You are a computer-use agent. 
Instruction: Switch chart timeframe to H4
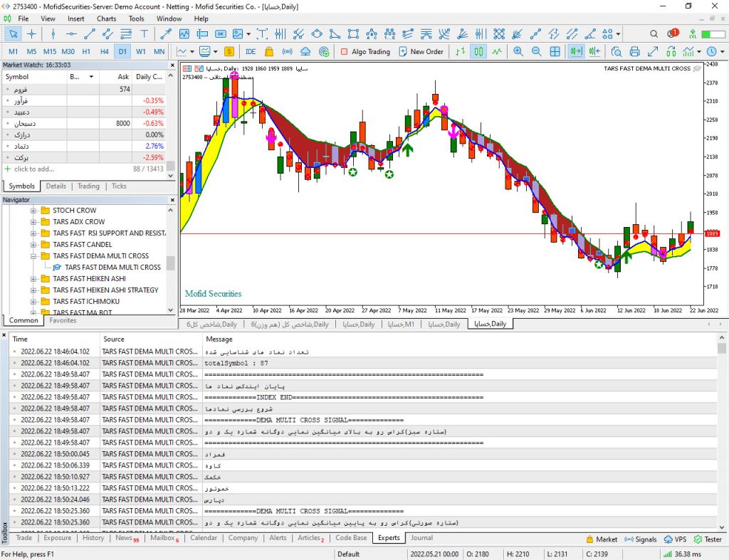tap(104, 51)
